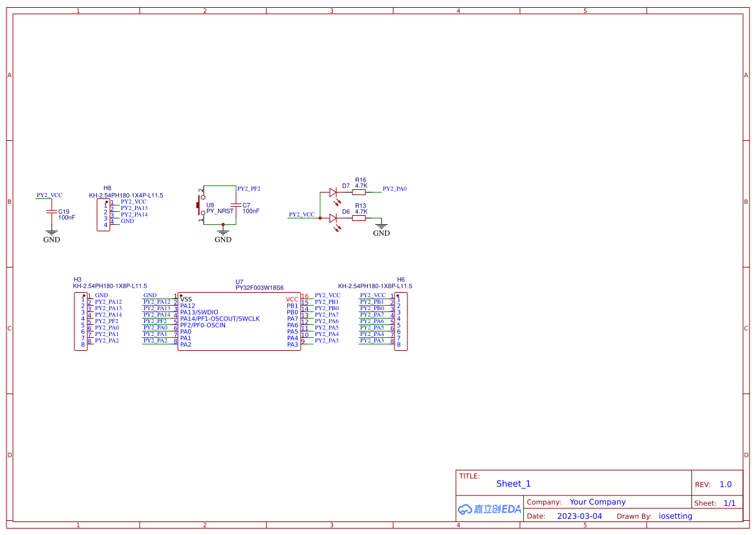Click the 4.7K value of R16
This screenshot has height=535, width=756.
tap(361, 185)
